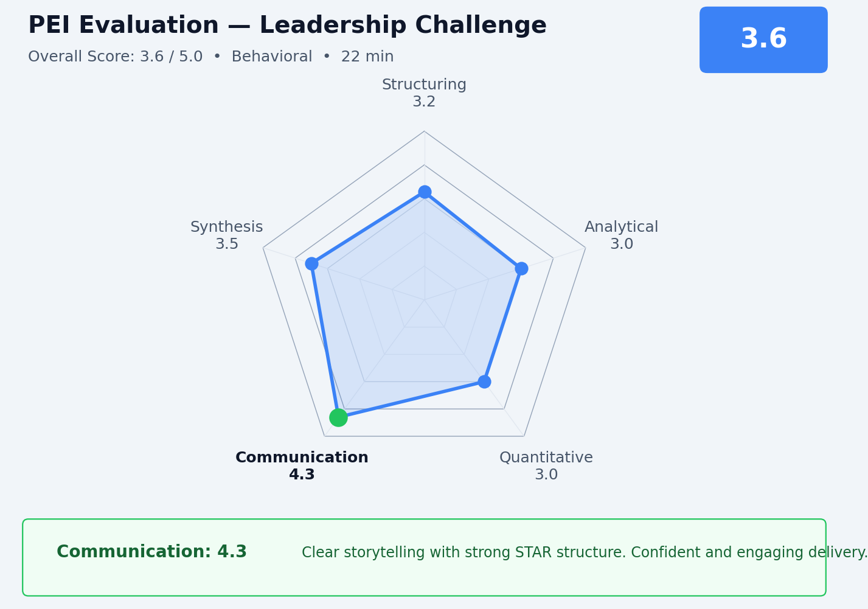Click the Synthesis data point on radar
This screenshot has width=868, height=609.
point(311,263)
